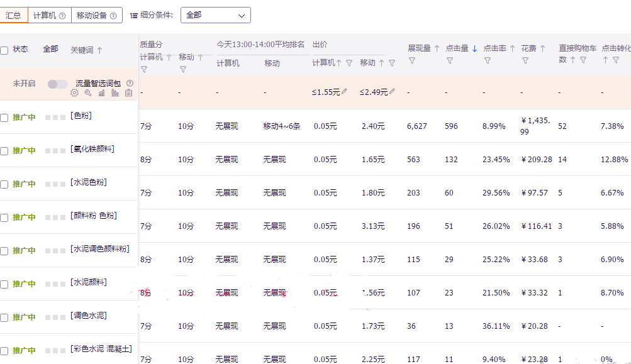Open keyword [色粉]

81,116
